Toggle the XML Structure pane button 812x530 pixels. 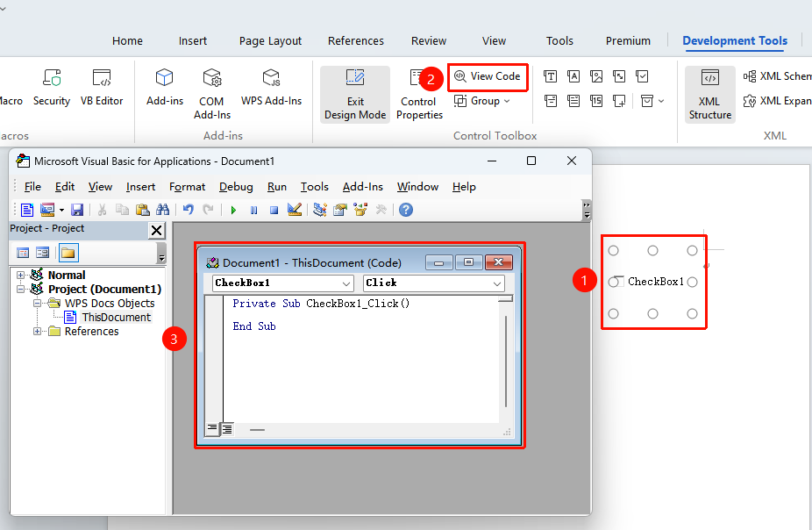pyautogui.click(x=710, y=94)
